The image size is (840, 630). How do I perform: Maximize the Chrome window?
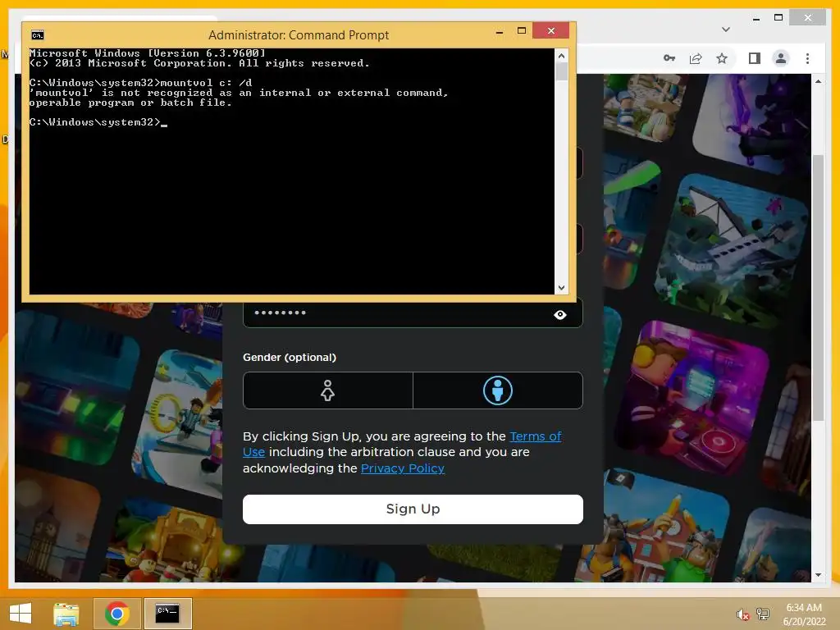[778, 18]
